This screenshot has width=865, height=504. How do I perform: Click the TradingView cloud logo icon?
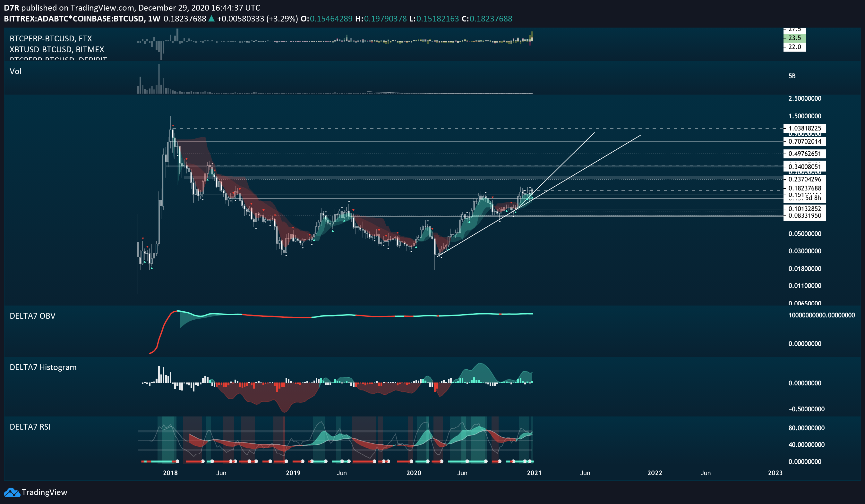coord(12,492)
